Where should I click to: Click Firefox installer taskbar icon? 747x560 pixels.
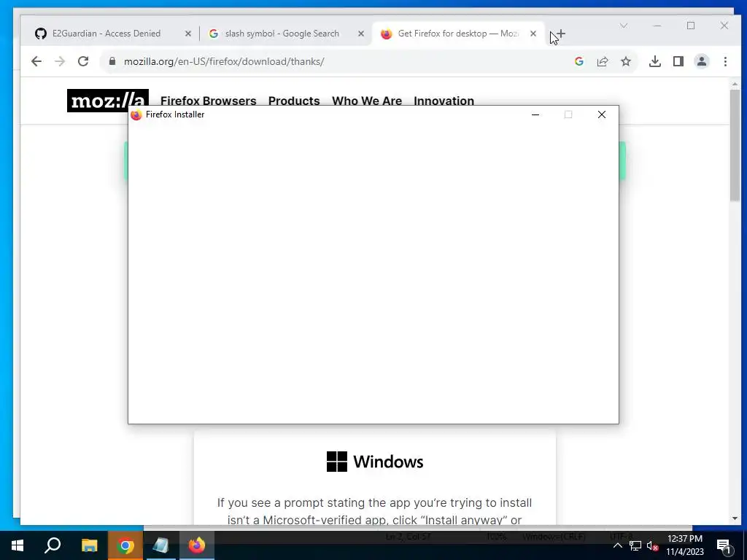(197, 545)
